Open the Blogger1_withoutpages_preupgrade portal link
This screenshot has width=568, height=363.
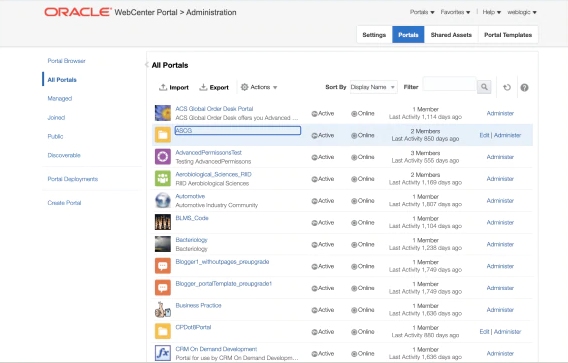222,262
